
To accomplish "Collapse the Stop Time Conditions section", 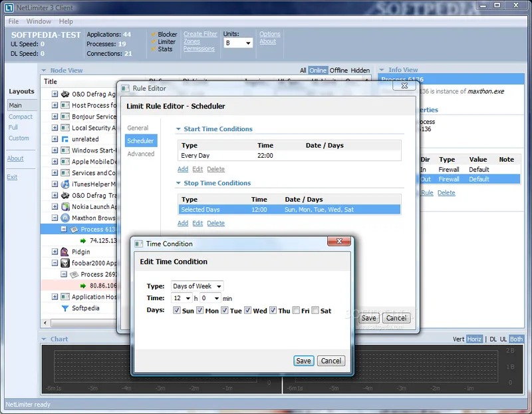I will (178, 183).
